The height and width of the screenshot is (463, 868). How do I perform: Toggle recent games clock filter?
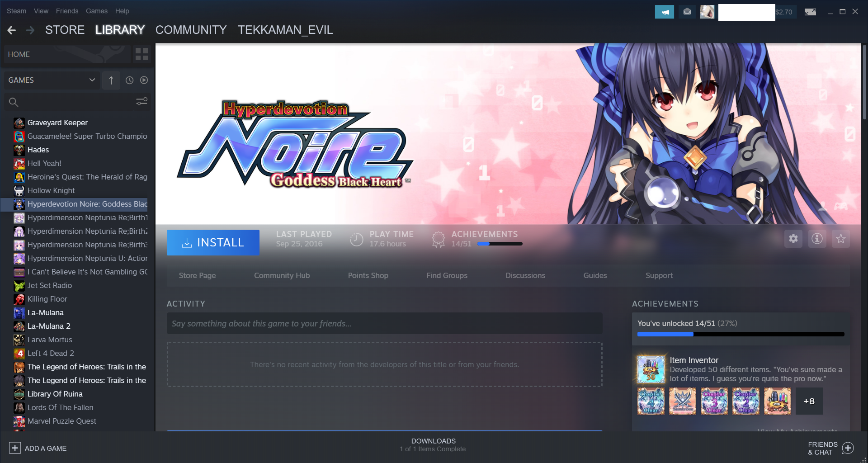tap(129, 80)
